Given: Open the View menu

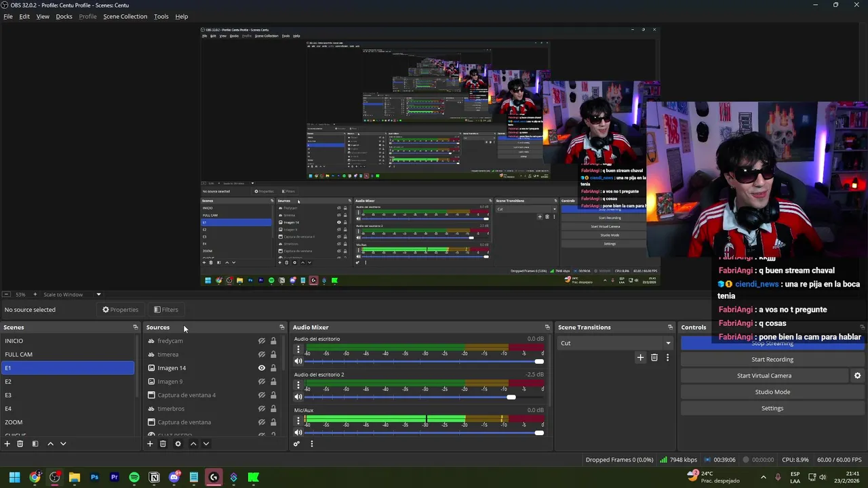Looking at the screenshot, I should [x=43, y=16].
